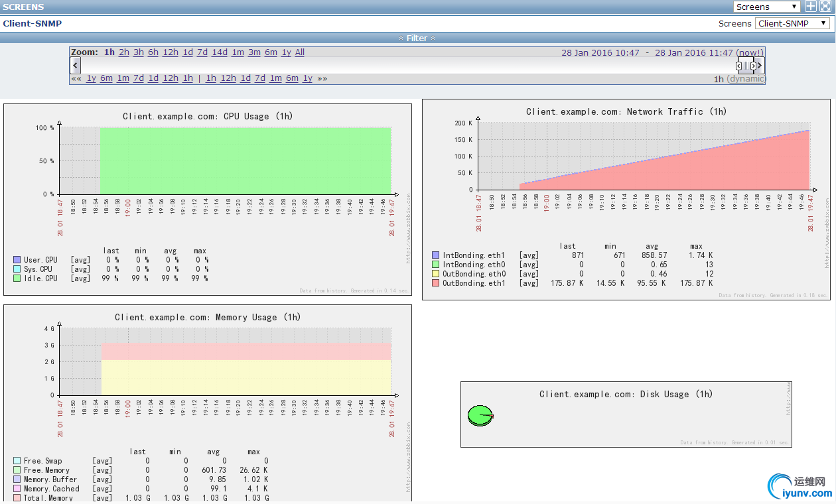Click the 601.73 avg value for Free.Memory
This screenshot has height=504, width=836.
coord(215,470)
